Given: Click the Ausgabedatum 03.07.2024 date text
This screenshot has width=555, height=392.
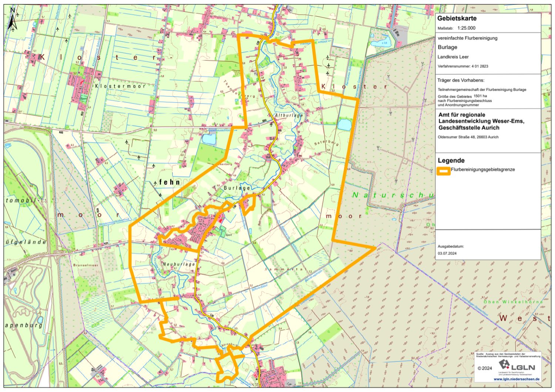Looking at the screenshot, I should point(447,253).
